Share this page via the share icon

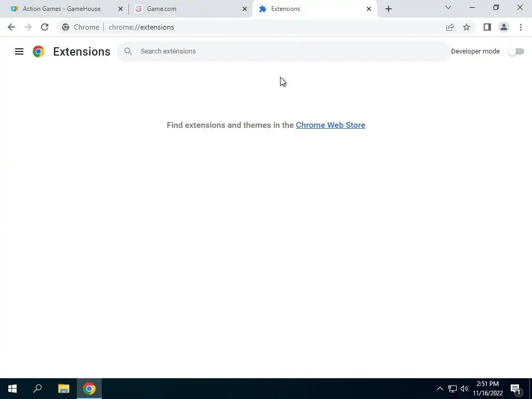(x=450, y=27)
